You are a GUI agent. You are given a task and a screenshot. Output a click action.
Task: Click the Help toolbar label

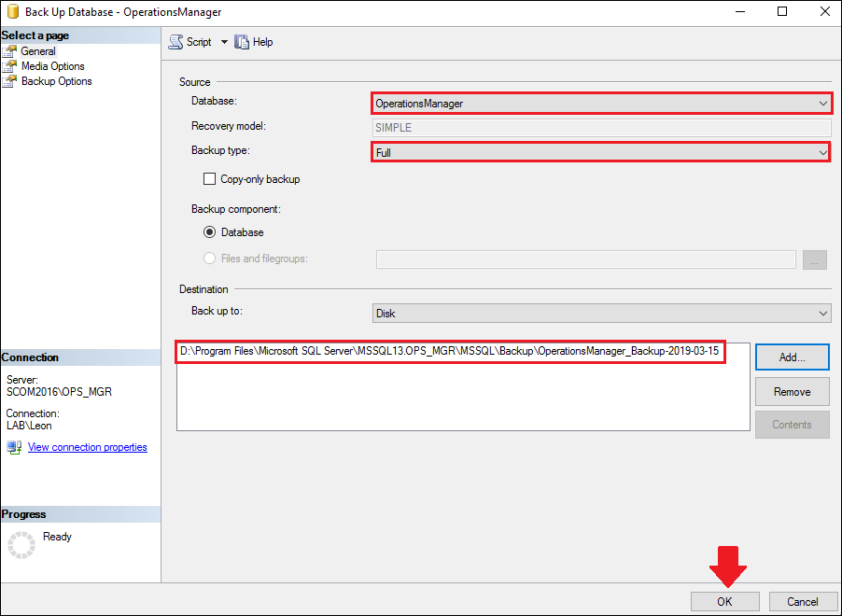262,42
